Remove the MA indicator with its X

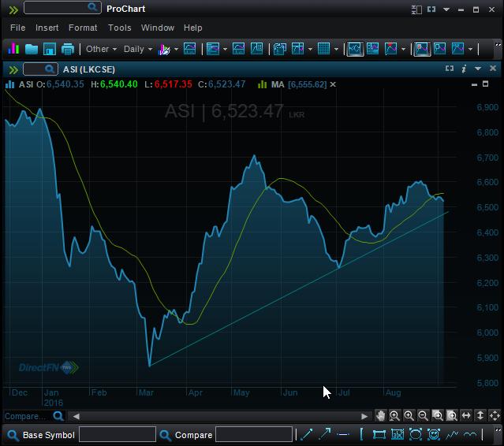pyautogui.click(x=333, y=84)
